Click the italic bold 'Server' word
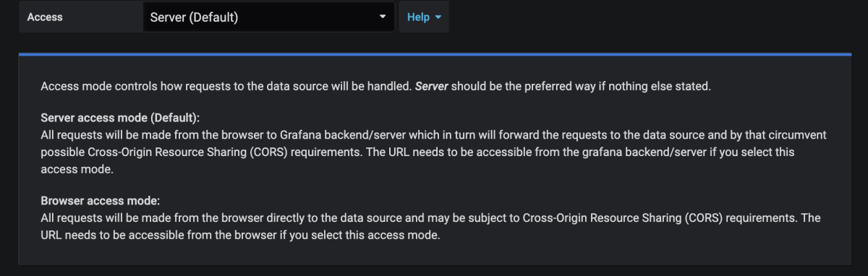Screen dimensions: 868x276 [432, 87]
